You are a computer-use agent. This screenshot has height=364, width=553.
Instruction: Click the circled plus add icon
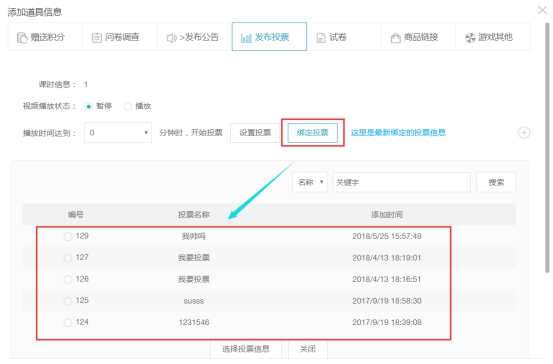[524, 133]
